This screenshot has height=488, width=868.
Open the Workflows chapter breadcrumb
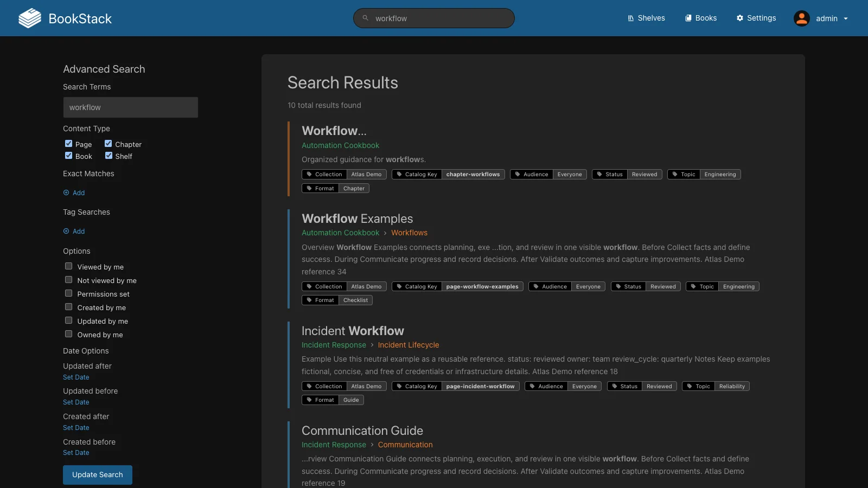click(409, 233)
